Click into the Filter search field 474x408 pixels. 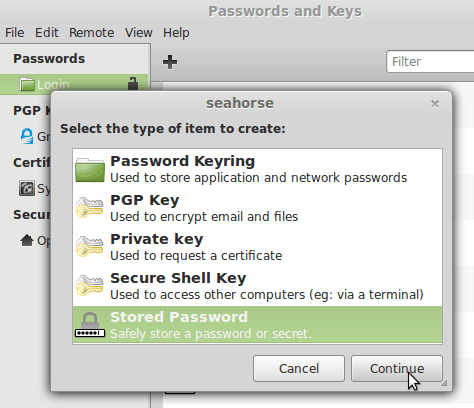[x=430, y=62]
